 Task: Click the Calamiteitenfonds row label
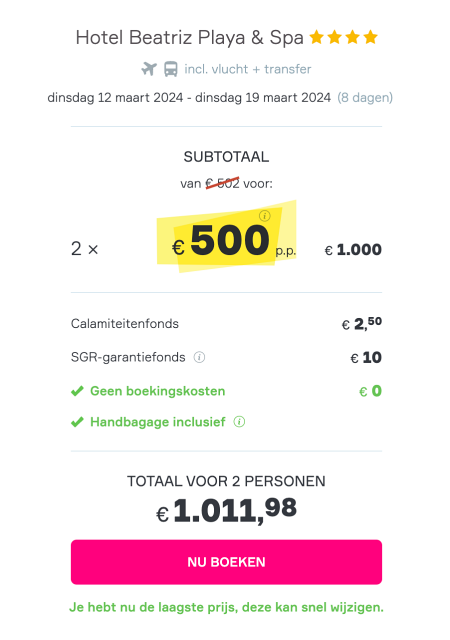click(125, 324)
